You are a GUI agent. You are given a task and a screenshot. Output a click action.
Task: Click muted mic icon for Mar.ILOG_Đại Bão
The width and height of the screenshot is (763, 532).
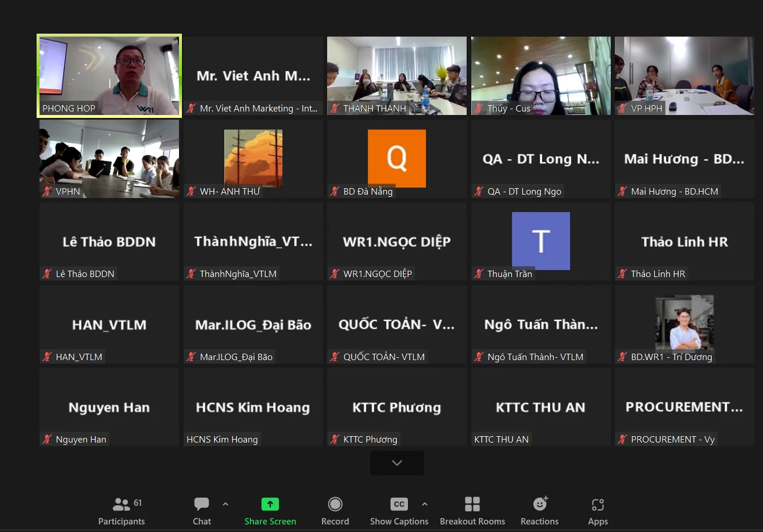point(191,357)
